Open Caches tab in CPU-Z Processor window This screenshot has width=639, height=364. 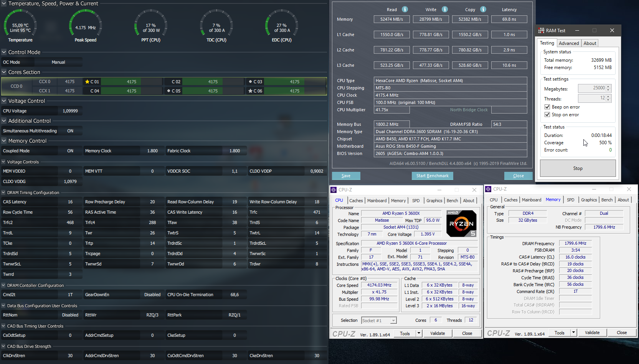coord(356,201)
